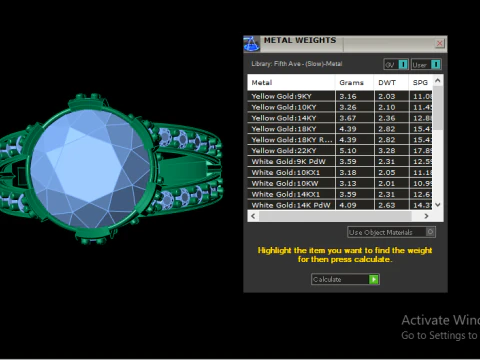The height and width of the screenshot is (360, 480).
Task: Select the White Gold:14K PdW row
Action: (340, 205)
